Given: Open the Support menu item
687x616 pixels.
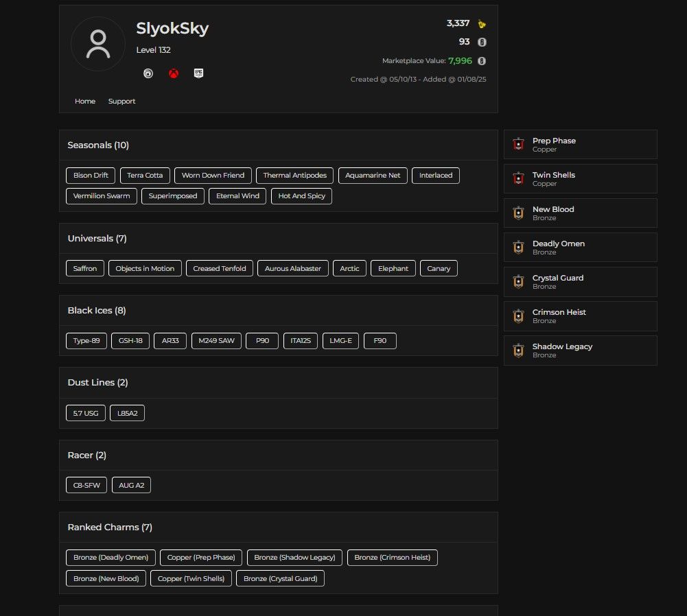Looking at the screenshot, I should [x=121, y=101].
